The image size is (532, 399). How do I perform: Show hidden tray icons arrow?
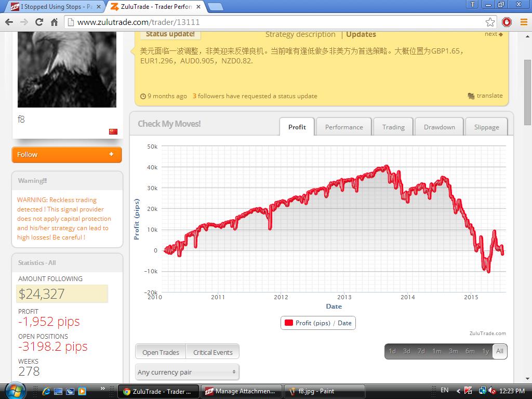point(458,391)
